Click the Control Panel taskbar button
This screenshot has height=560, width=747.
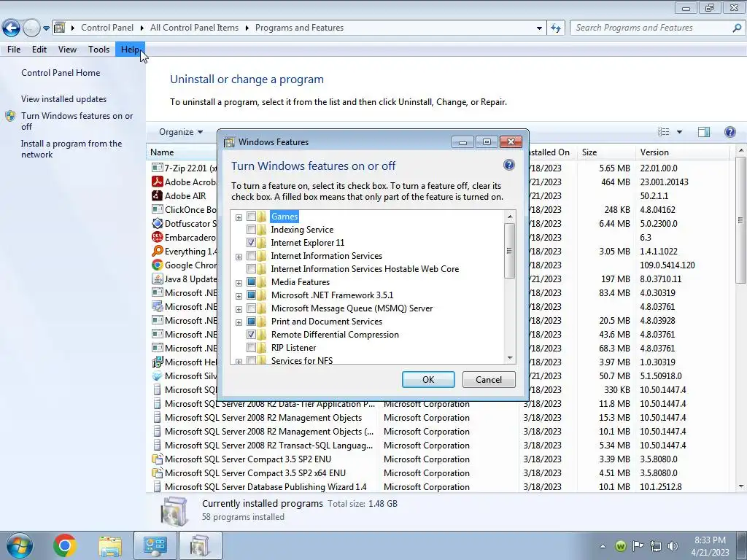pos(155,545)
